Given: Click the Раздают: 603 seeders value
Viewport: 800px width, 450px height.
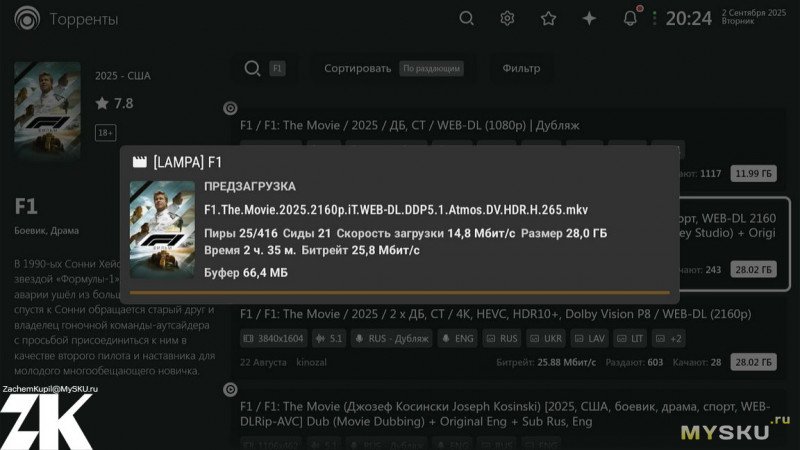Looking at the screenshot, I should click(x=634, y=362).
